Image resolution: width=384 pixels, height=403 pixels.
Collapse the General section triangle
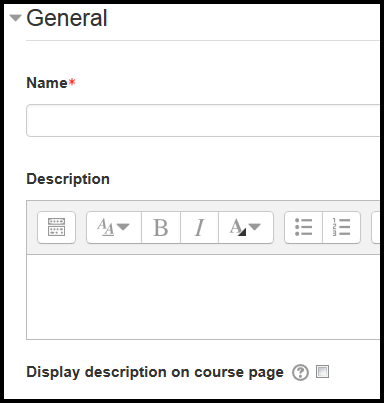pyautogui.click(x=15, y=18)
